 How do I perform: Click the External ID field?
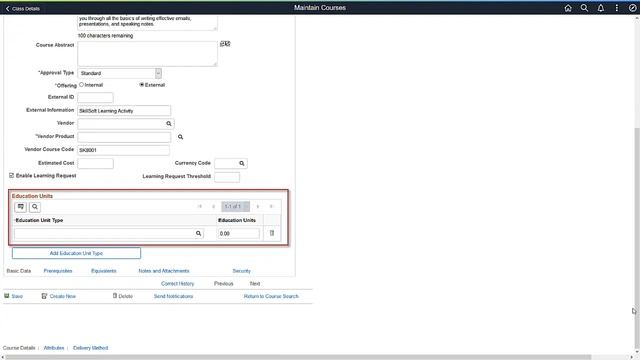point(95,98)
